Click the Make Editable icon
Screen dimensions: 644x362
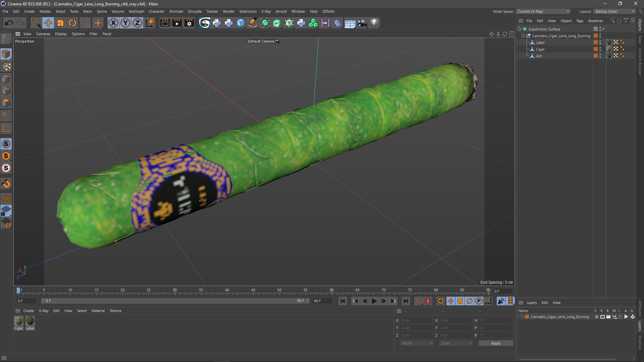[6, 39]
